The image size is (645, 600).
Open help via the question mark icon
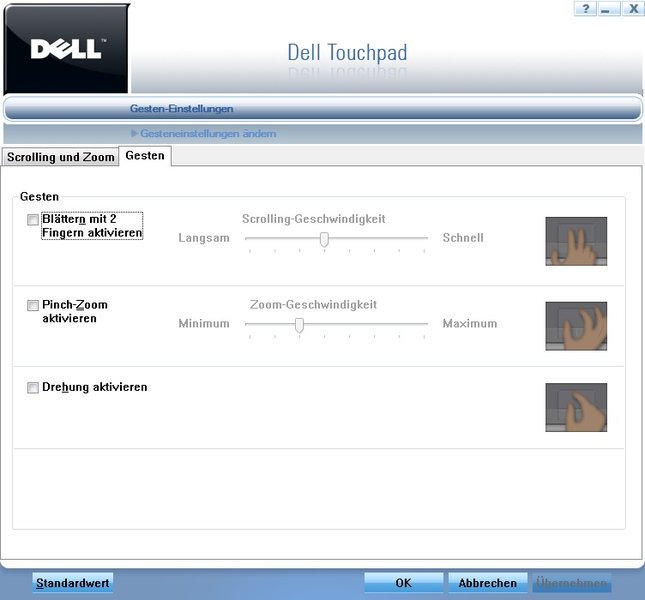(585, 9)
